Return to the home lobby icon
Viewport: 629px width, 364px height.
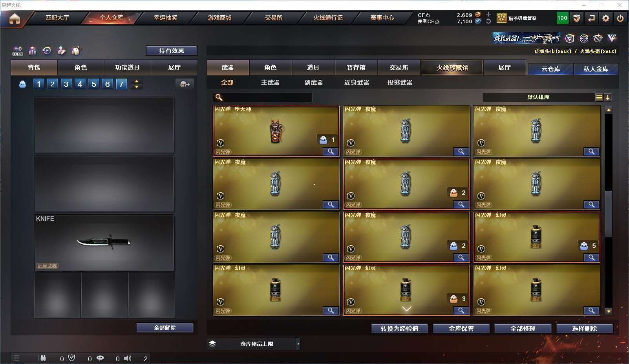click(x=15, y=18)
